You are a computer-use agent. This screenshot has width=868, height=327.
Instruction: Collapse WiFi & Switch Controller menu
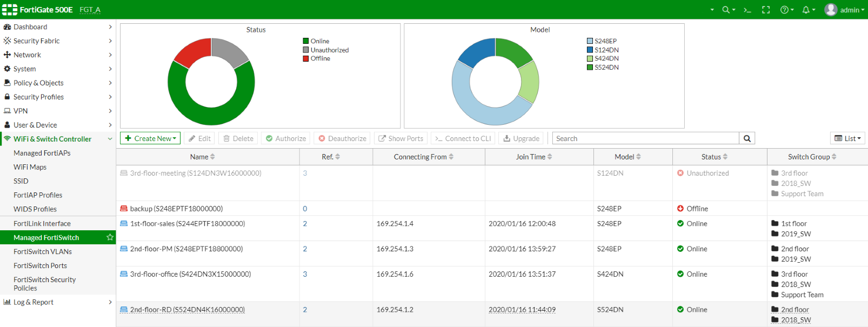(x=58, y=139)
